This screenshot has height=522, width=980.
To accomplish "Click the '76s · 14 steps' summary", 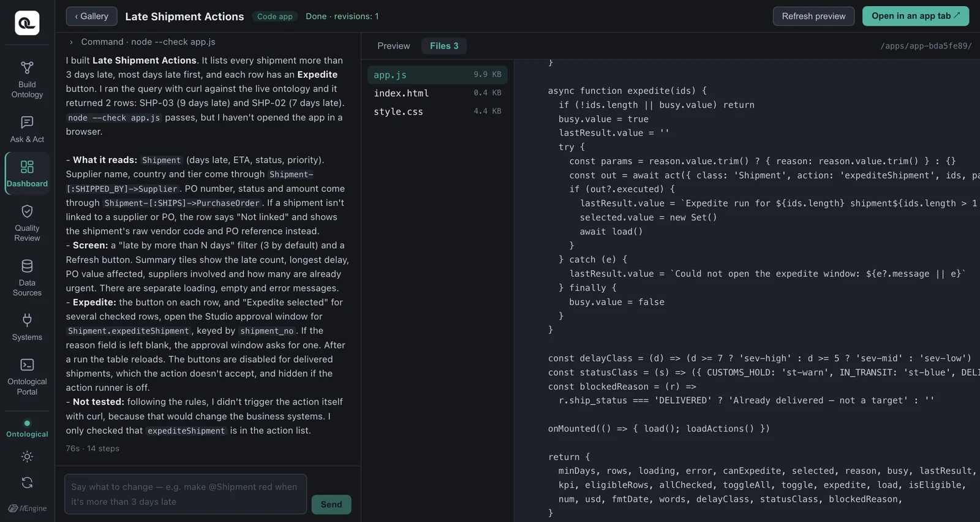I will click(92, 448).
